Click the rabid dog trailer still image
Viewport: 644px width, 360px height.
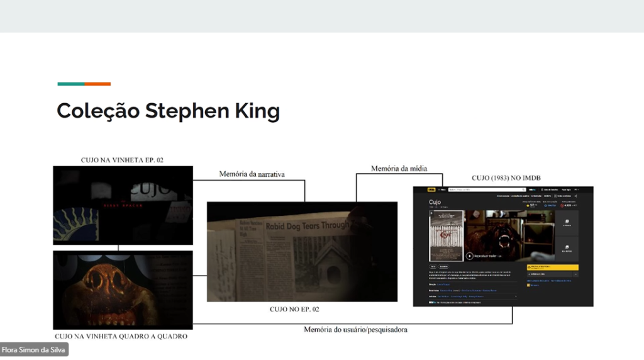509,236
